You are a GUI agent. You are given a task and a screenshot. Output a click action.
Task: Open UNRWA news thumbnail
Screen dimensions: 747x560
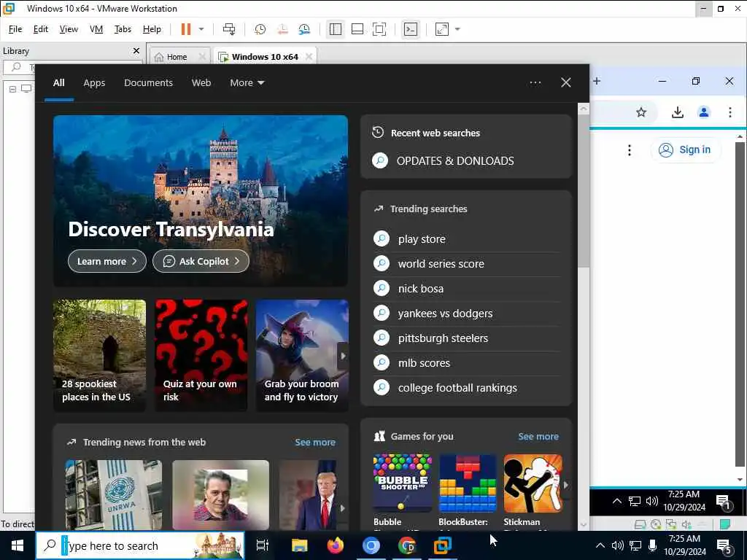tap(113, 495)
